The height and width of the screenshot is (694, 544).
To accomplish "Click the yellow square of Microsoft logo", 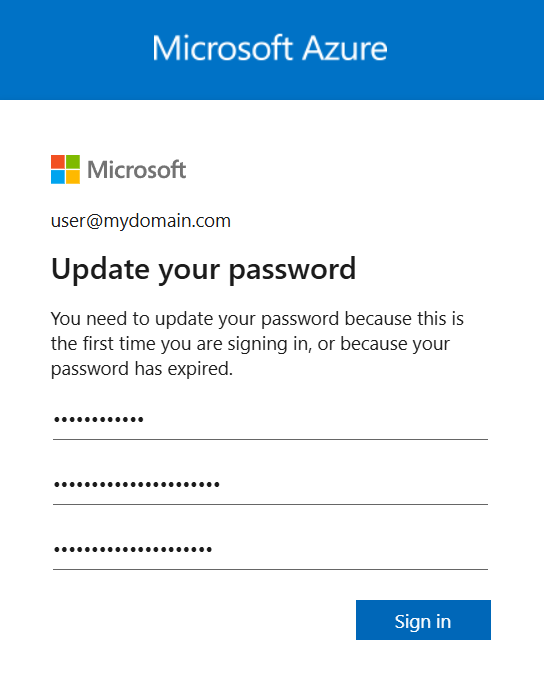I will 73,177.
